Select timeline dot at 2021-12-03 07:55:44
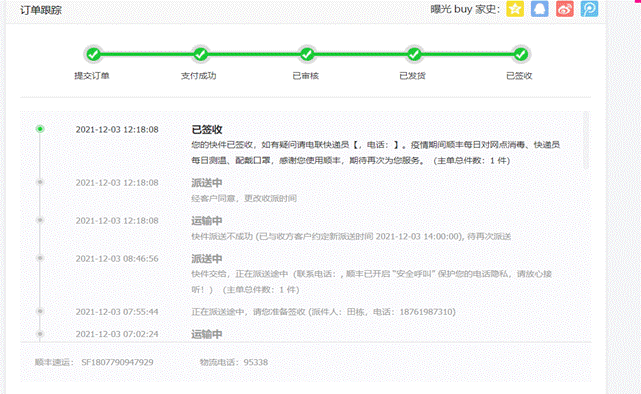The height and width of the screenshot is (394, 641). [40, 311]
